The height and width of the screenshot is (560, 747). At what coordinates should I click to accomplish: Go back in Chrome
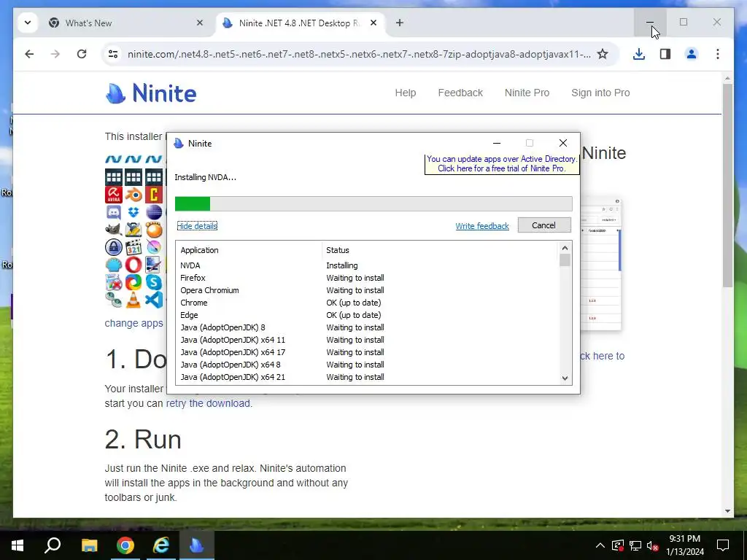pyautogui.click(x=29, y=54)
